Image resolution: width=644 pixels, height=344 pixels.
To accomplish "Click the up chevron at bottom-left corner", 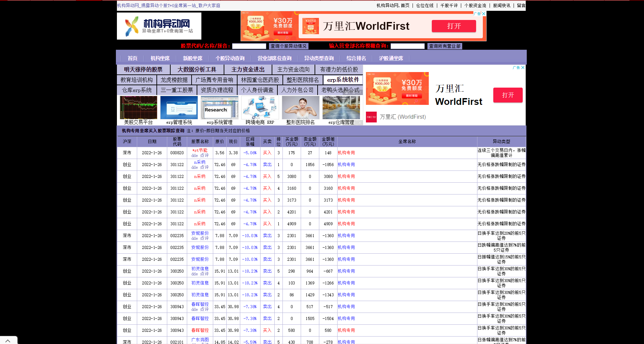I will [8, 341].
